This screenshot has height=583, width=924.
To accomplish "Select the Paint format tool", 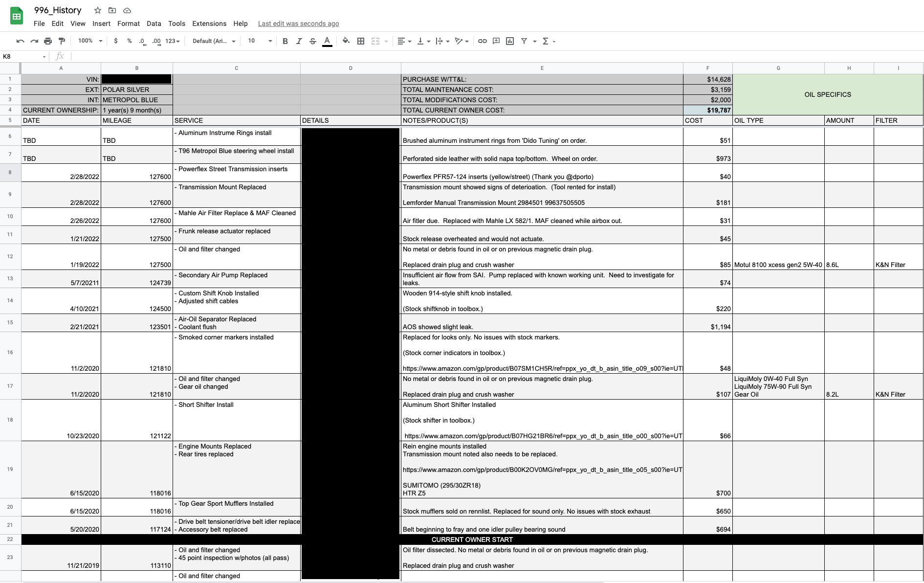I will coord(62,41).
